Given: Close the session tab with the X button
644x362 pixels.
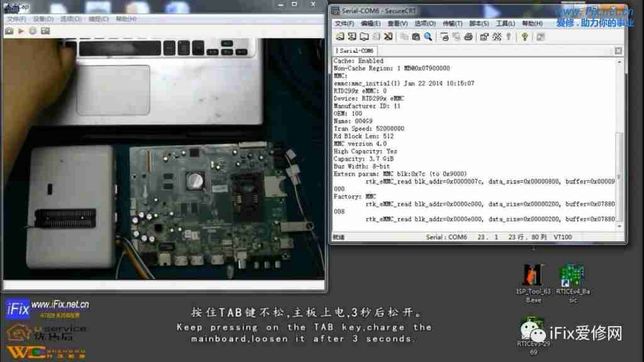Looking at the screenshot, I should 618,51.
